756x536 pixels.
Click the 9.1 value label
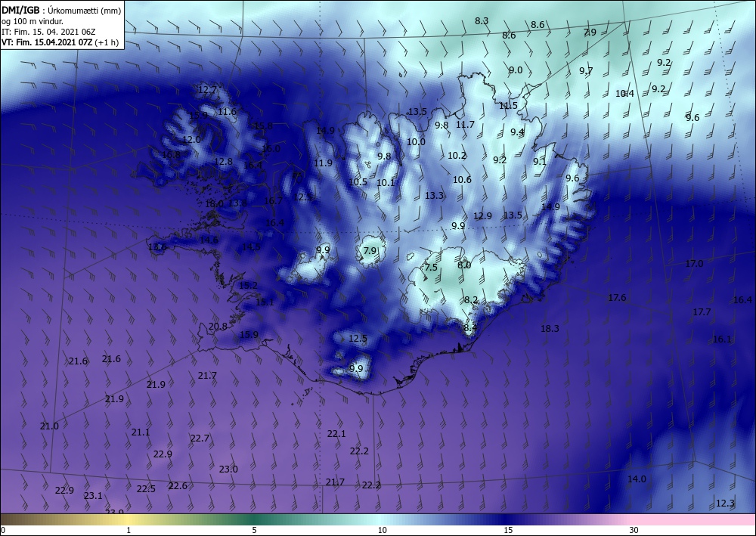click(540, 162)
